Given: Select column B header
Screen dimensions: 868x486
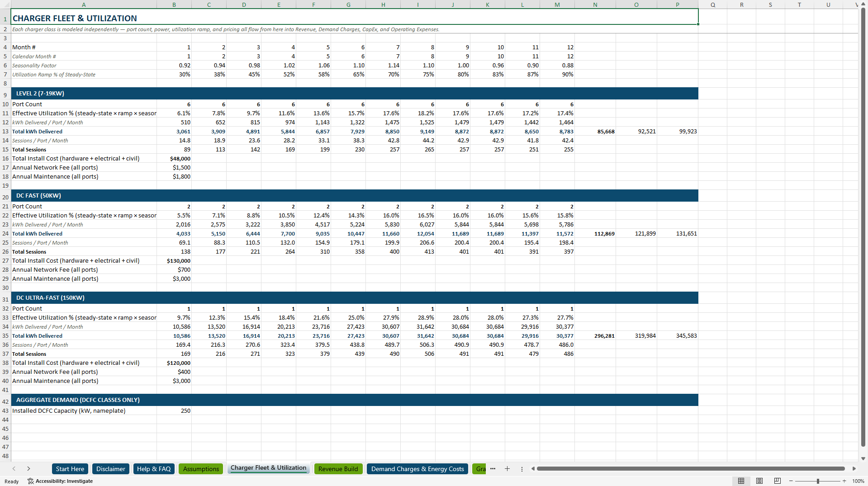Looking at the screenshot, I should [x=174, y=5].
